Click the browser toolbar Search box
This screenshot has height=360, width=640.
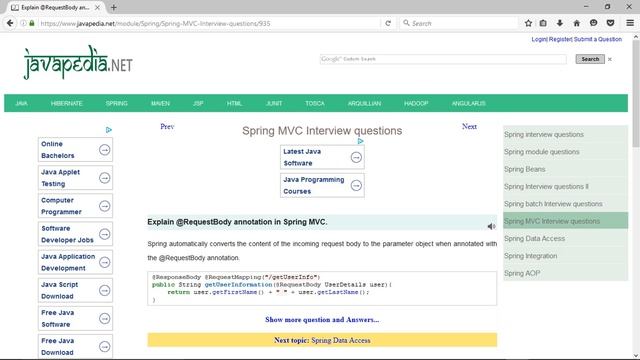point(459,23)
